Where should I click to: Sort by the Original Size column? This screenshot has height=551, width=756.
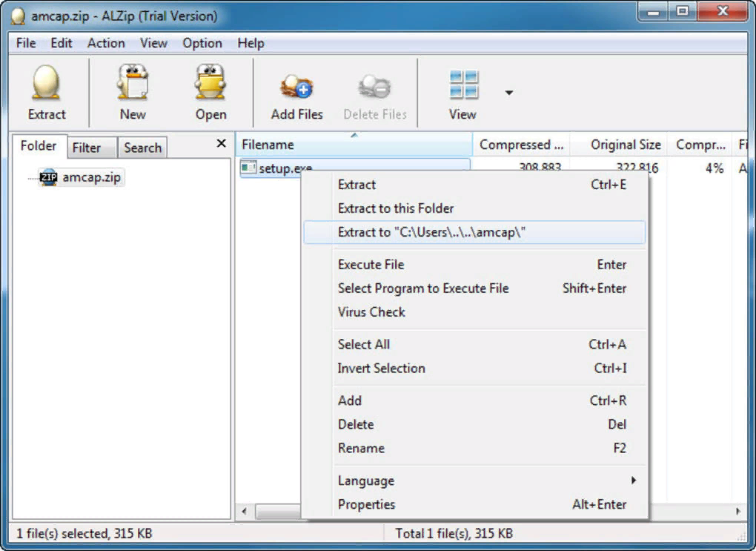tap(625, 145)
